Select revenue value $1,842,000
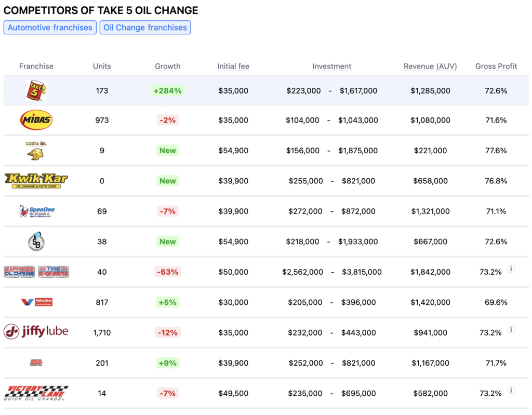Viewport: 532px width, 415px height. coord(430,272)
